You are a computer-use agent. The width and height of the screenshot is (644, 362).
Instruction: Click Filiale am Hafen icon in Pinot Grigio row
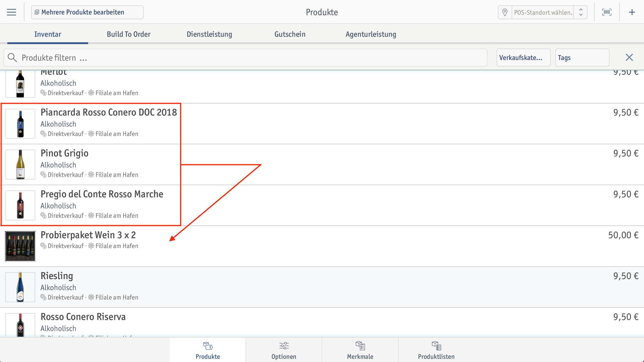91,175
